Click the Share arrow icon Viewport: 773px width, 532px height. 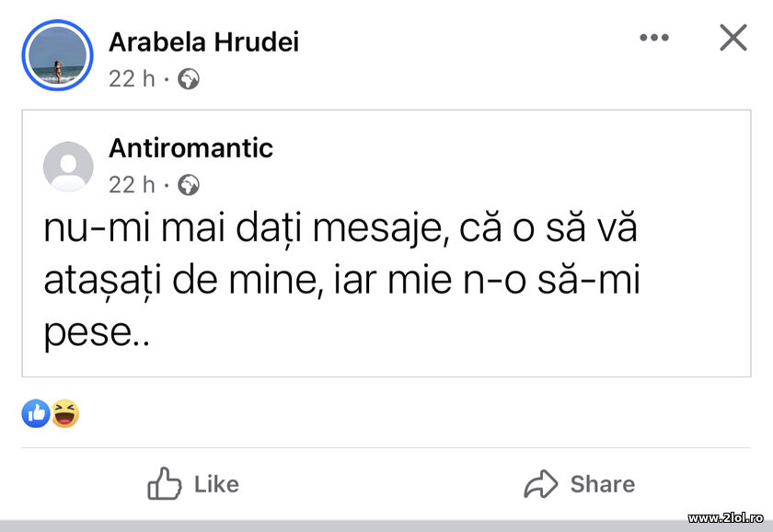point(538,482)
